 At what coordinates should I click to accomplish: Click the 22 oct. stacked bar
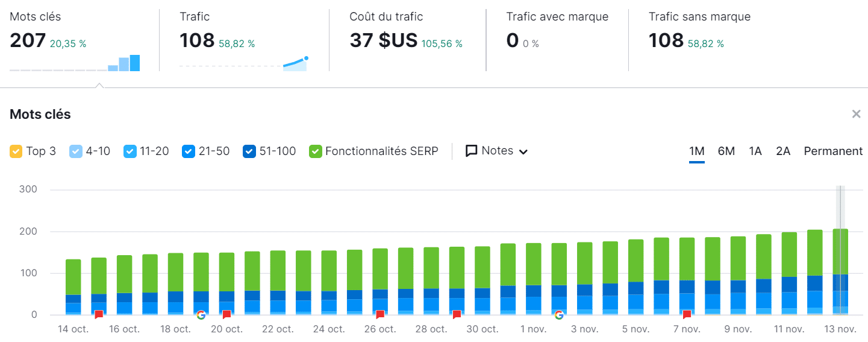coord(278,283)
